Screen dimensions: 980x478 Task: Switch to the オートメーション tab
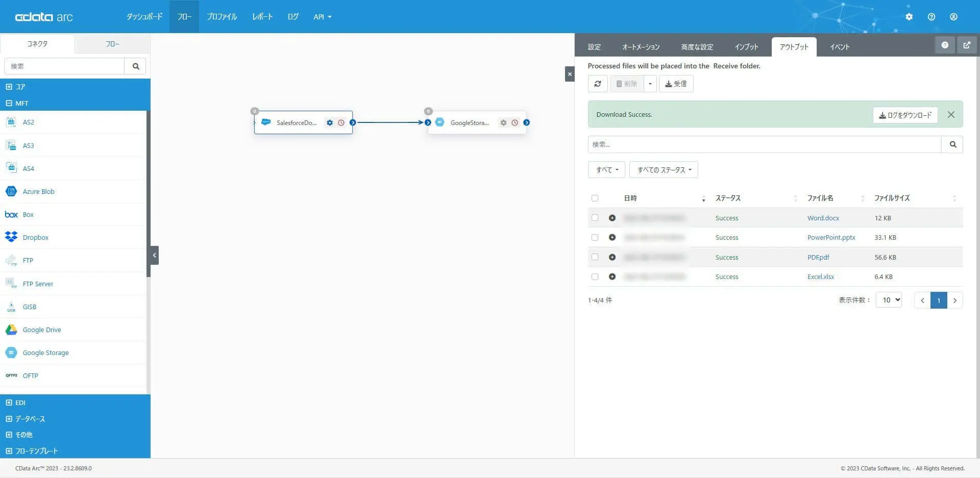click(641, 47)
